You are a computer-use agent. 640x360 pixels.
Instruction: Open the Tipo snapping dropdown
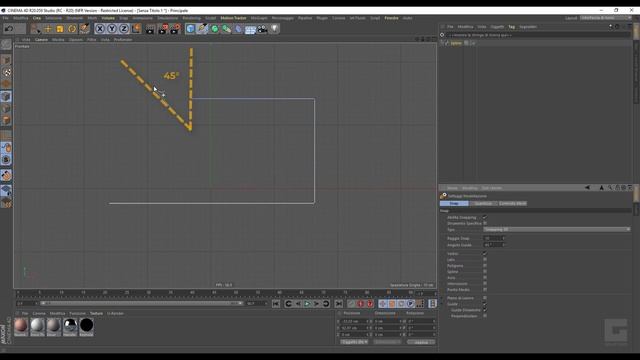[x=557, y=229]
